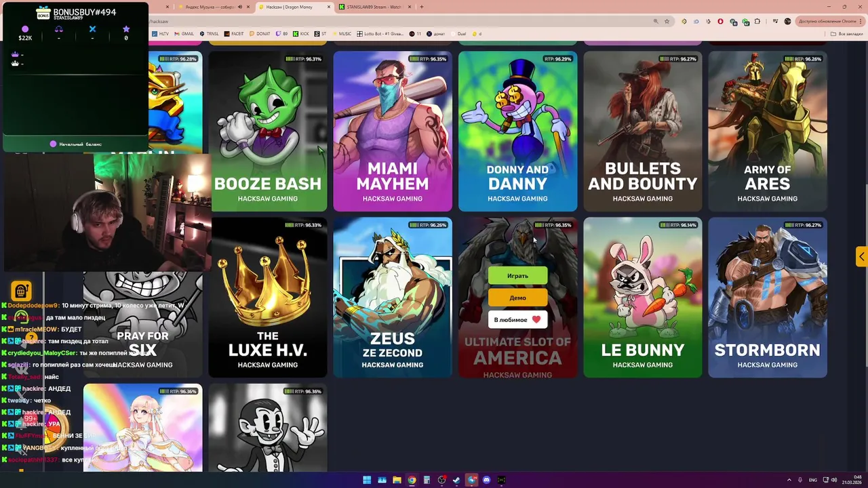The height and width of the screenshot is (488, 868).
Task: Close the Hacksaw | Dragon Money tab
Action: (x=330, y=7)
